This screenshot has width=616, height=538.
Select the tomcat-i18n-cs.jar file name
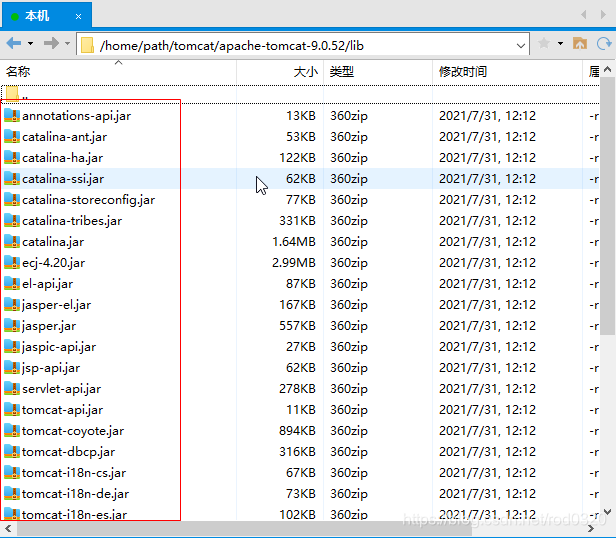[74, 473]
